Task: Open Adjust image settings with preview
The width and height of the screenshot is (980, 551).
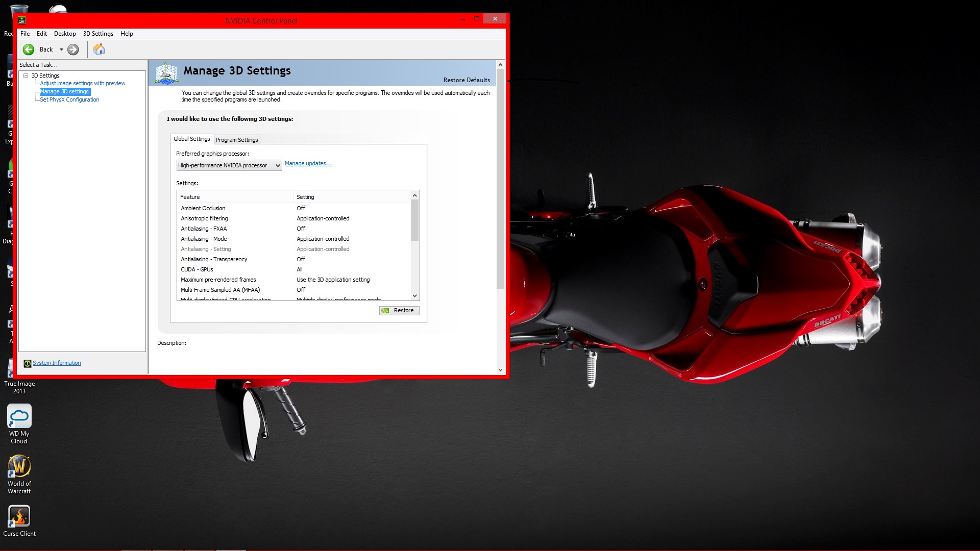Action: pyautogui.click(x=83, y=83)
